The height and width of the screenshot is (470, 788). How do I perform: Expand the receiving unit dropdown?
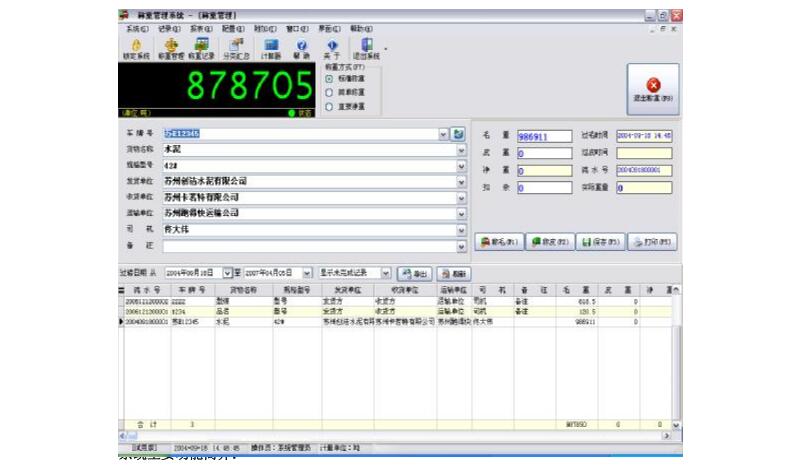pos(461,198)
